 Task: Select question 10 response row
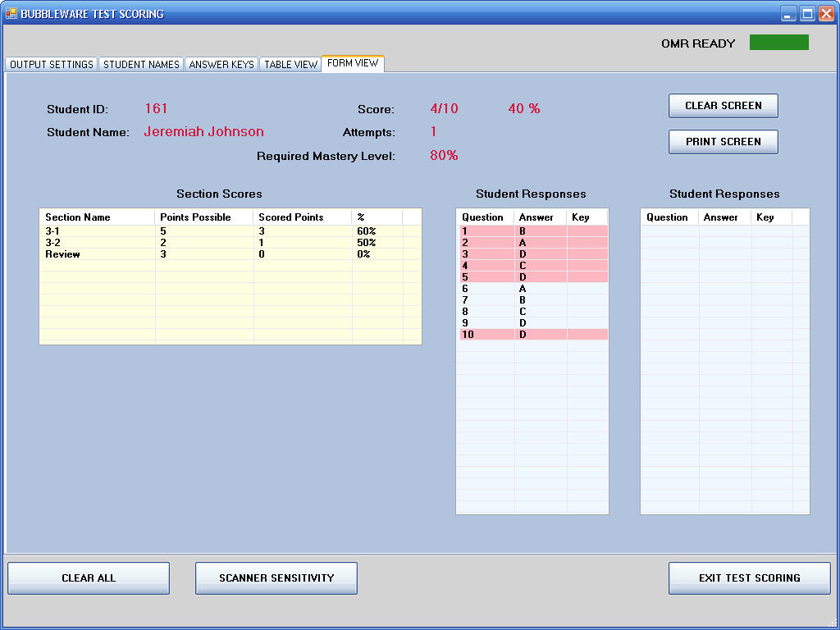tap(533, 335)
